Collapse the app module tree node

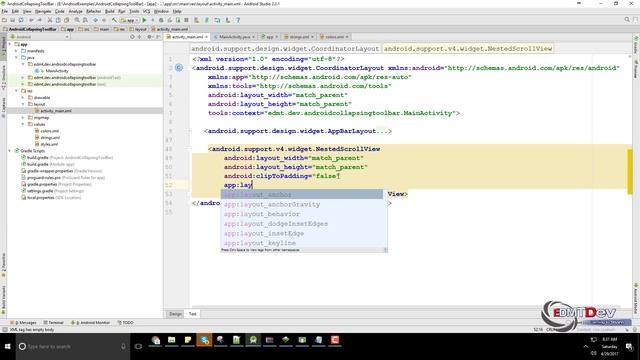[10, 44]
